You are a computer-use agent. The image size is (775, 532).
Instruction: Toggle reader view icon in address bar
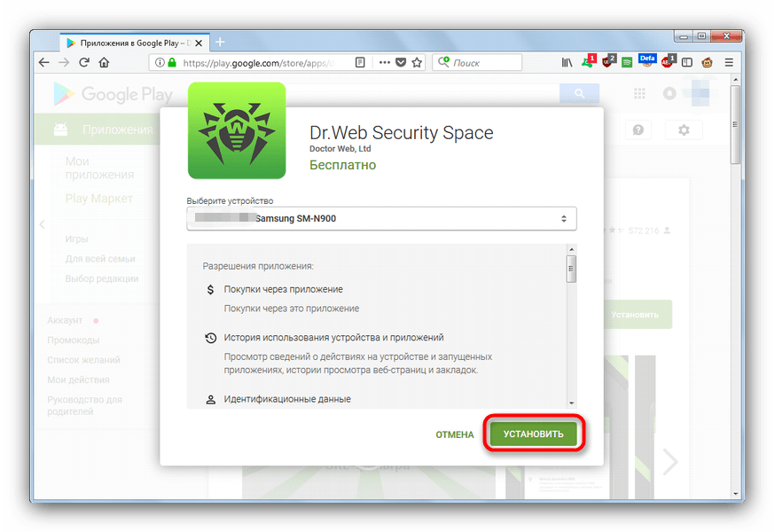360,63
